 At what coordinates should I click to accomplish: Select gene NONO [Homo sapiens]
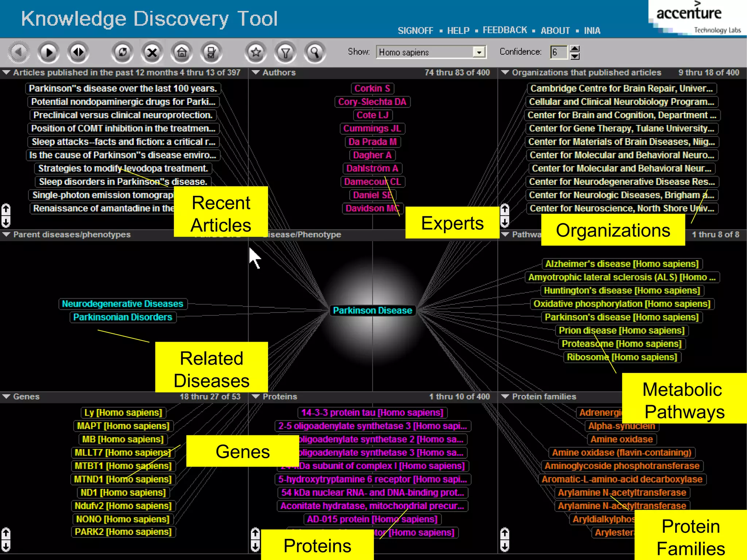tap(123, 519)
